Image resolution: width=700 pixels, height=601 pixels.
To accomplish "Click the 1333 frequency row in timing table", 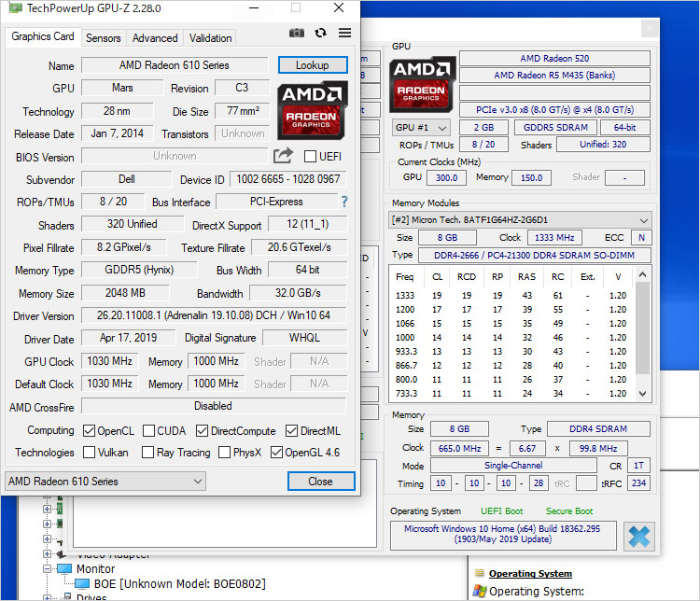I will click(511, 295).
